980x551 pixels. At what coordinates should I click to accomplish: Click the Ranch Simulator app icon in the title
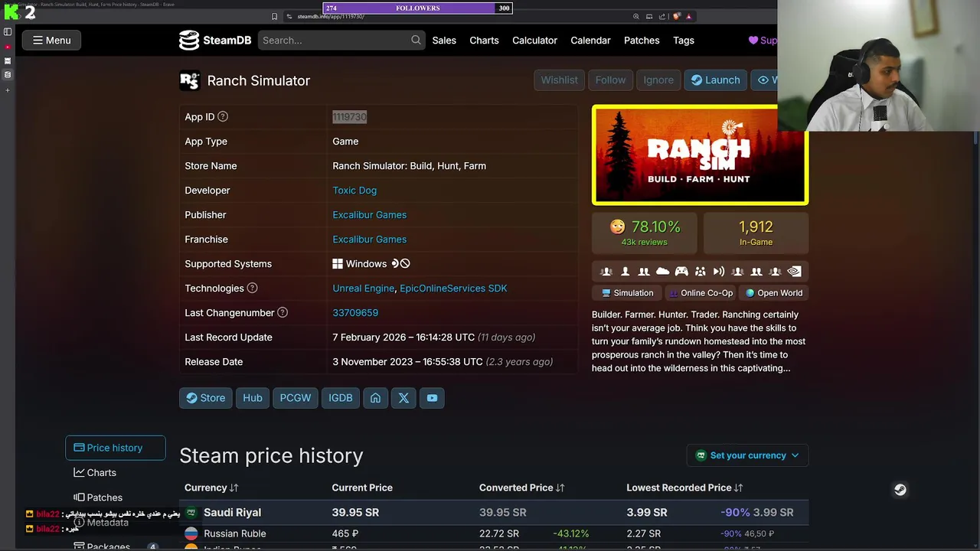click(x=190, y=80)
